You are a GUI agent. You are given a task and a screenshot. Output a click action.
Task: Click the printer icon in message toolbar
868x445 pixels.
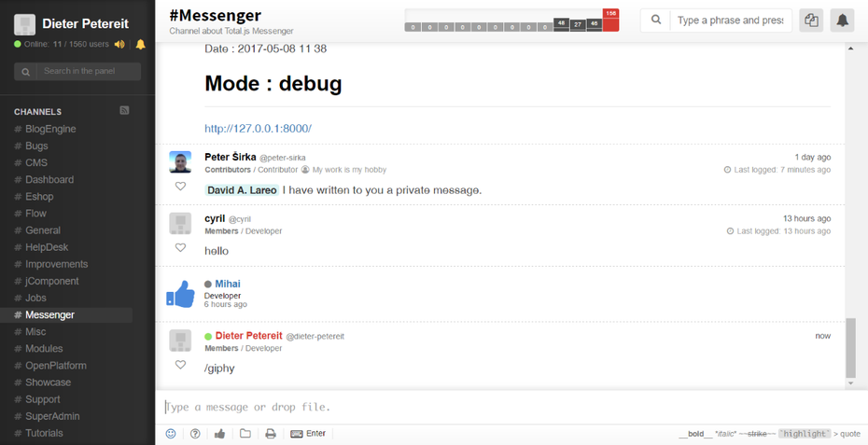tap(271, 434)
